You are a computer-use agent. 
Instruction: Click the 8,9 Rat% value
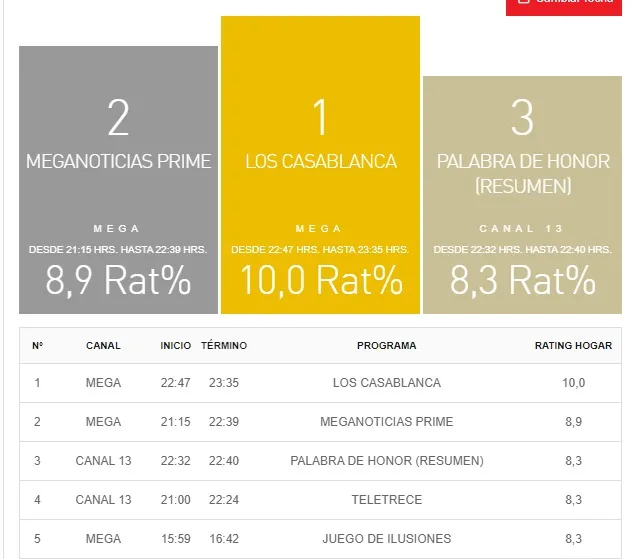pos(118,280)
